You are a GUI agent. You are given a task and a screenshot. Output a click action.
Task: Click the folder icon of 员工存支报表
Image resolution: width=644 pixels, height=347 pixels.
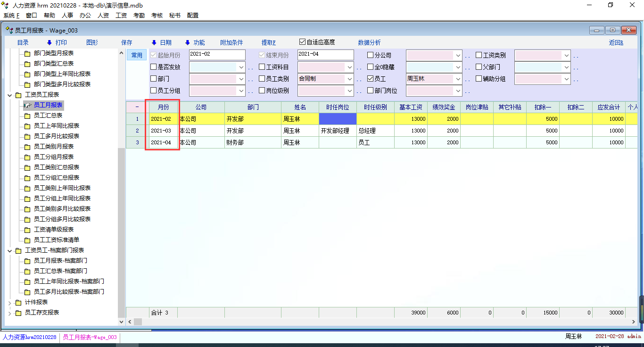click(x=18, y=313)
